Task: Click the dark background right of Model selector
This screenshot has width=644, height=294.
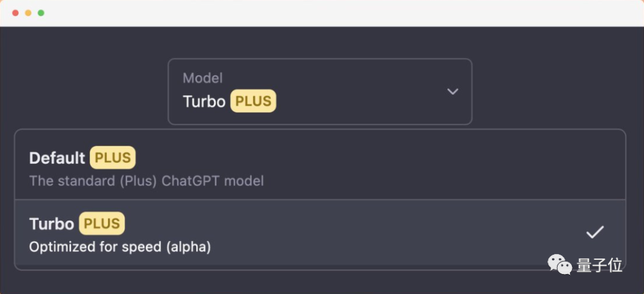Action: point(554,90)
